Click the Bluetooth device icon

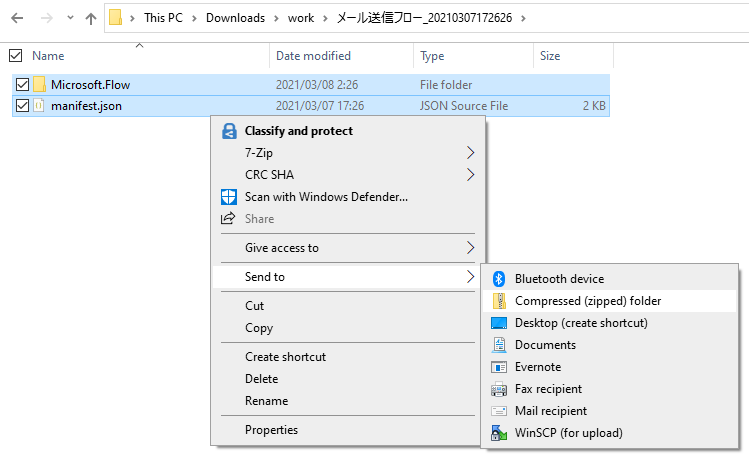click(x=499, y=278)
